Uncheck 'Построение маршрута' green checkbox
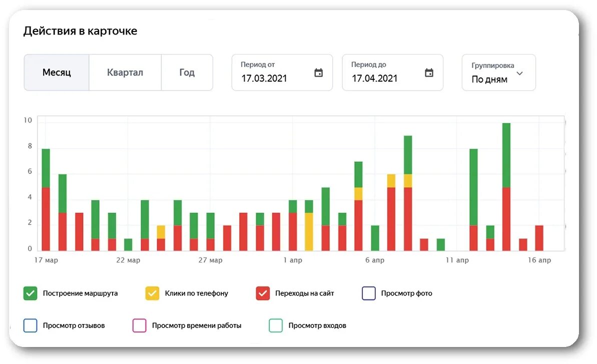Viewport: 597px width, 364px height. 31,293
